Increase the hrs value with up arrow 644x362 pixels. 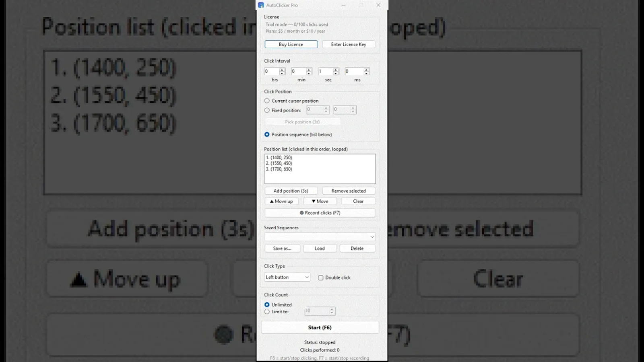(x=282, y=70)
